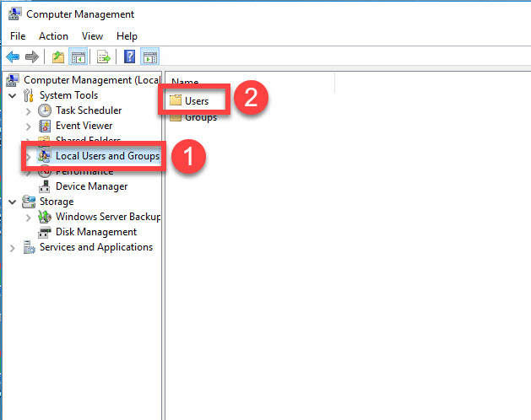Expand the Task Scheduler node
The width and height of the screenshot is (531, 420).
click(x=30, y=110)
